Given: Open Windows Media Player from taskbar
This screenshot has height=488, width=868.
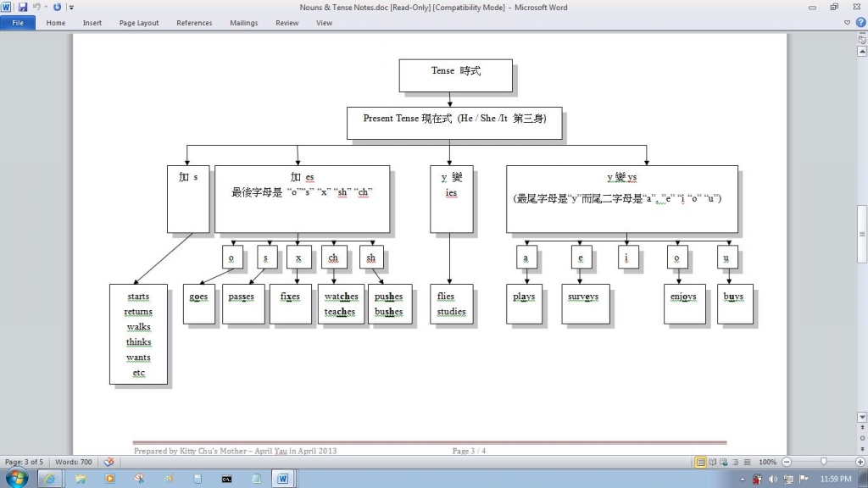Looking at the screenshot, I should (x=109, y=479).
